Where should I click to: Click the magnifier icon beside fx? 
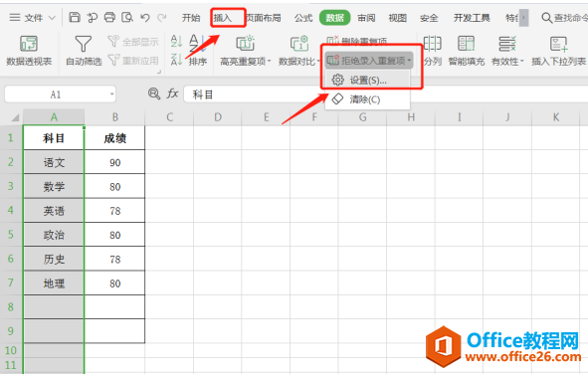[154, 93]
